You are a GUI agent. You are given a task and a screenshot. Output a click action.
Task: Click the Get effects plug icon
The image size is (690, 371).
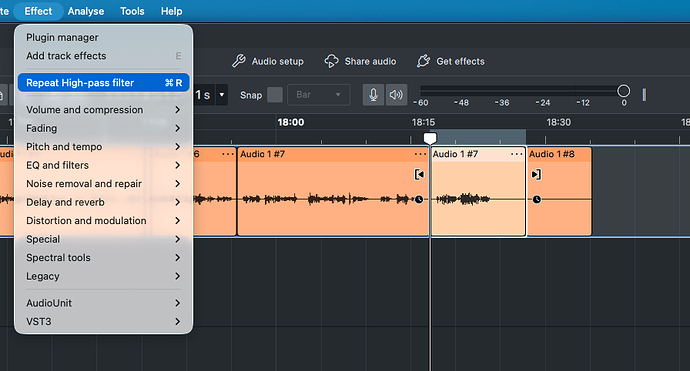coord(423,61)
